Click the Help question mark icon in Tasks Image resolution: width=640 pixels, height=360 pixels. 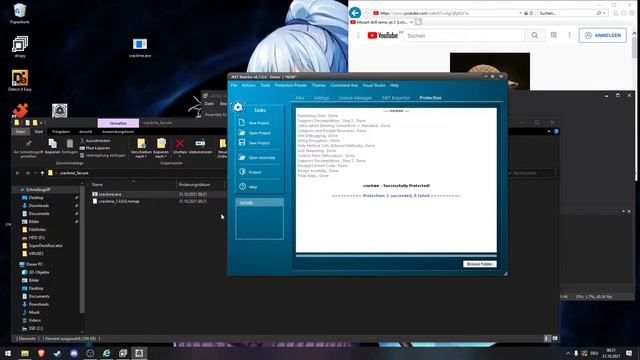click(x=242, y=187)
